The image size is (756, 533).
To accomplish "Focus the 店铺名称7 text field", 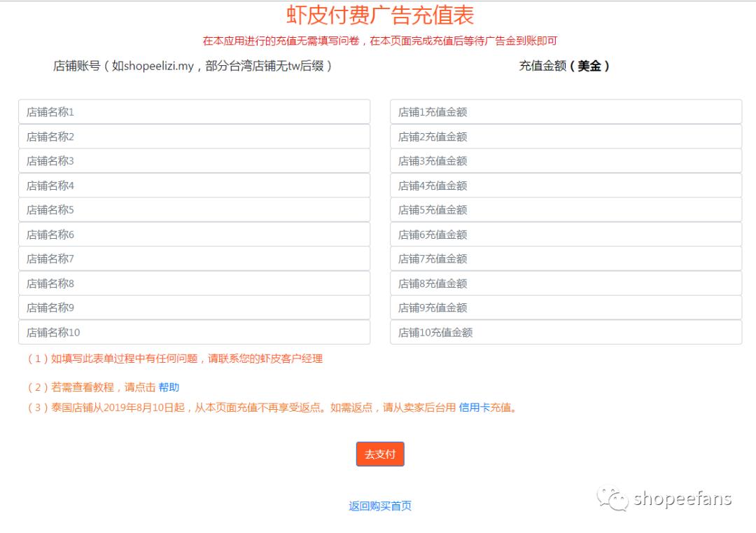I will point(195,258).
